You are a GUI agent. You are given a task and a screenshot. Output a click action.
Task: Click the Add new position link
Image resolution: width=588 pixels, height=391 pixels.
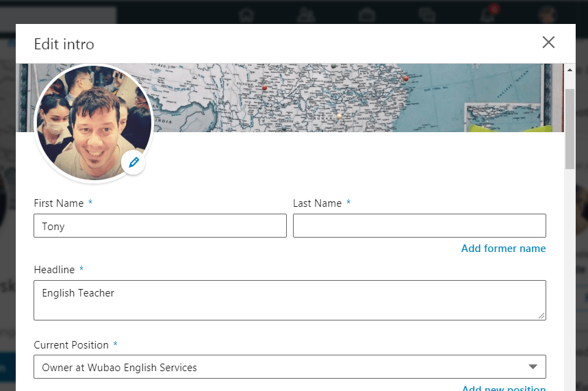click(504, 388)
